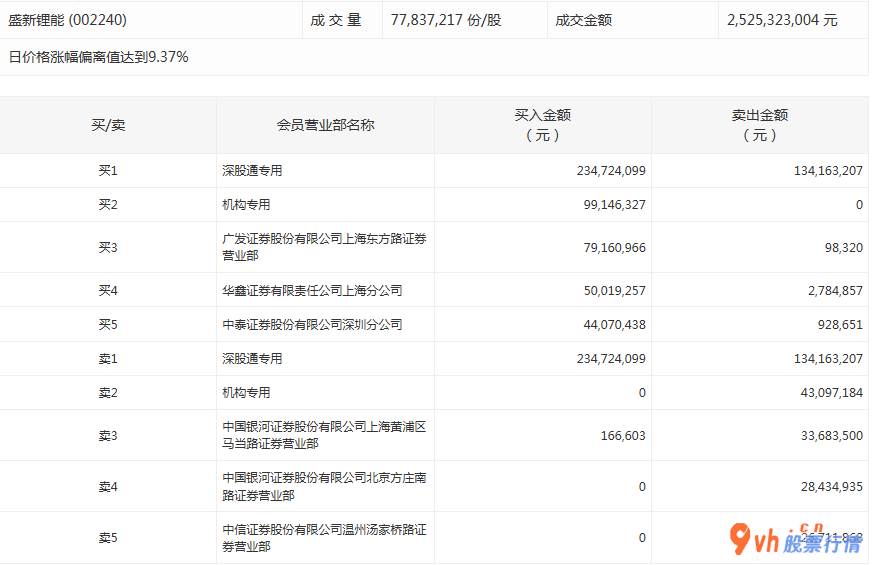Viewport: 872px width, 565px height.
Task: Select the 卖2 row label
Action: (108, 393)
